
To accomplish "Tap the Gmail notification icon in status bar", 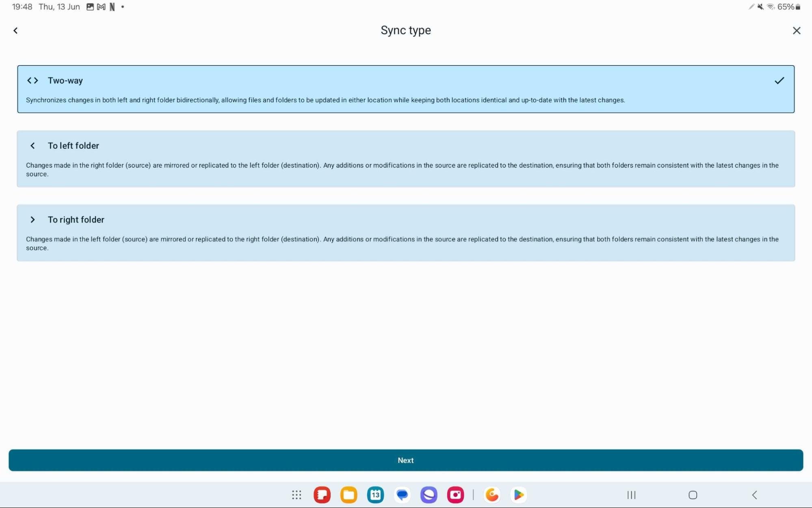I will pyautogui.click(x=101, y=7).
